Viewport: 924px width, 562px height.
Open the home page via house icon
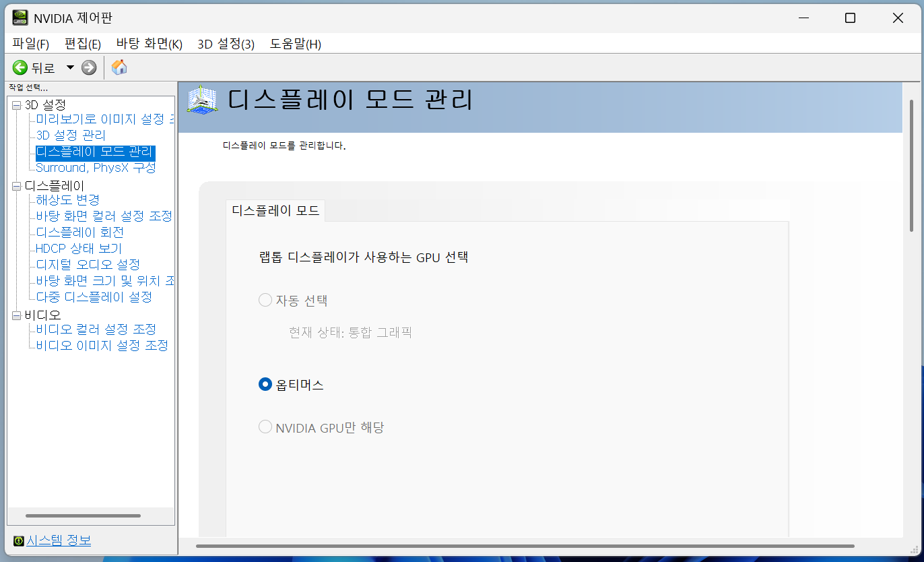pyautogui.click(x=119, y=67)
